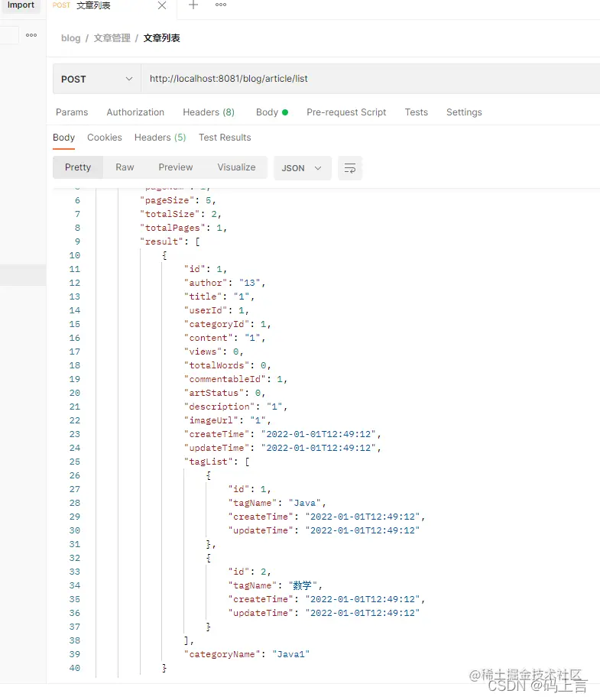Screen dimensions: 600x700
Task: Click the "totalPages": 1 line
Action: pos(183,228)
